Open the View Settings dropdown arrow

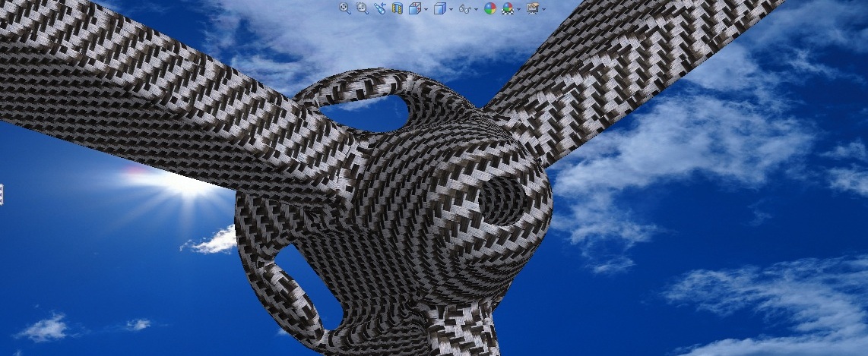(x=543, y=9)
